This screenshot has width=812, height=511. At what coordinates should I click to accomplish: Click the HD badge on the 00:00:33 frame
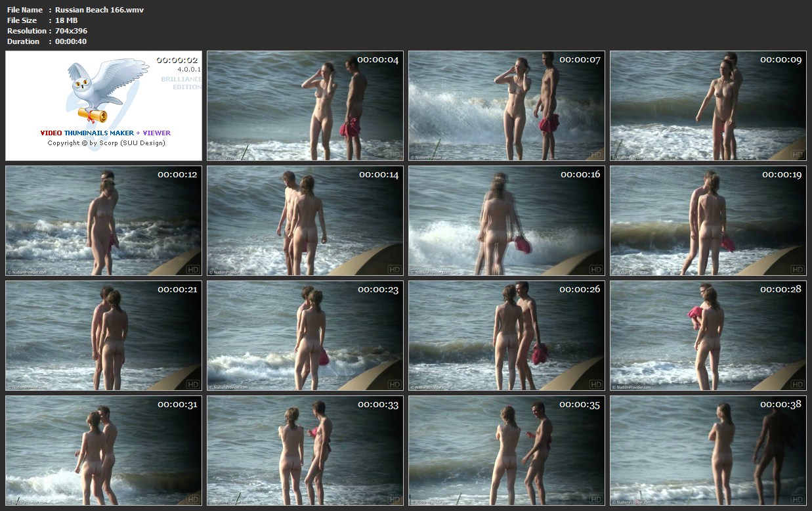tap(395, 499)
